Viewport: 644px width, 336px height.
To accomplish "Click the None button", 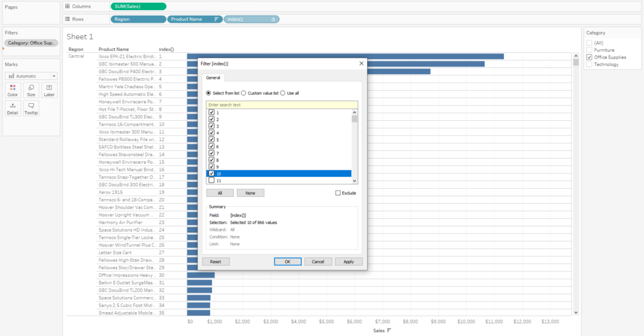I will pyautogui.click(x=250, y=193).
